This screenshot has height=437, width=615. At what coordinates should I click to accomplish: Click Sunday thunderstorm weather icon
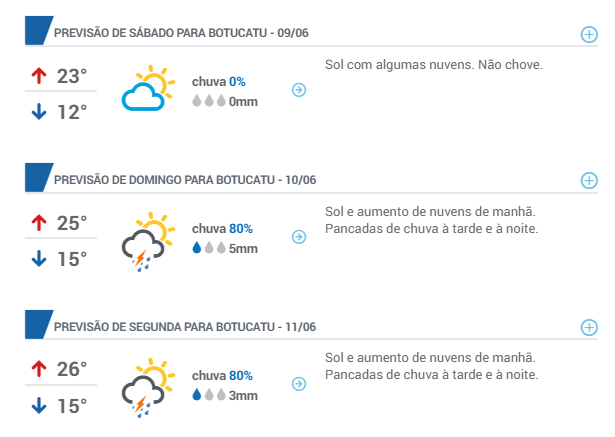coord(148,242)
